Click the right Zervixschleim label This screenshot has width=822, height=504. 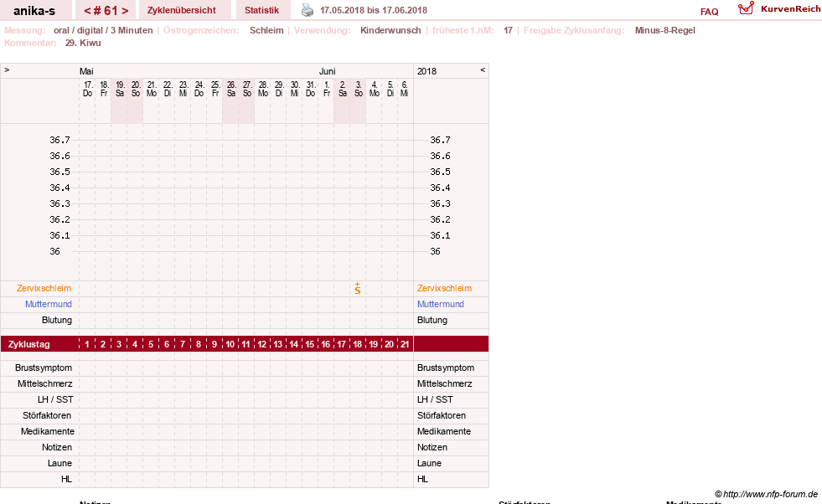tap(445, 288)
